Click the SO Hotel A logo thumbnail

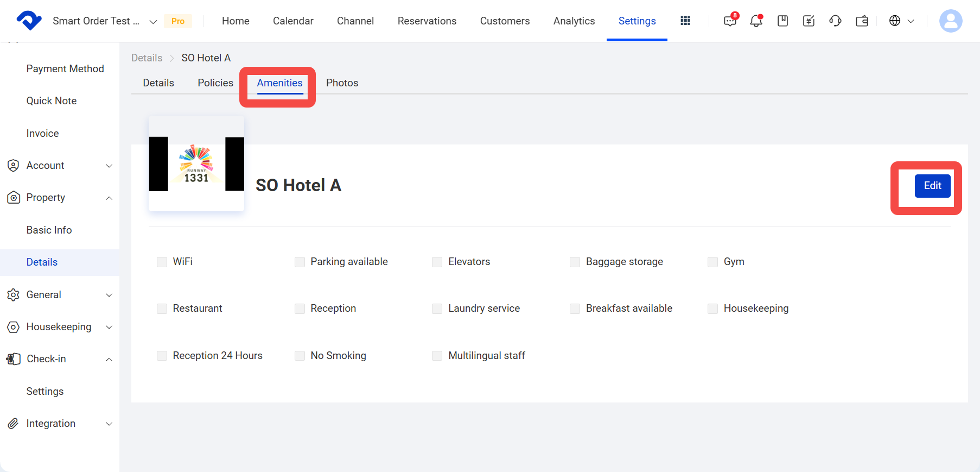[196, 163]
